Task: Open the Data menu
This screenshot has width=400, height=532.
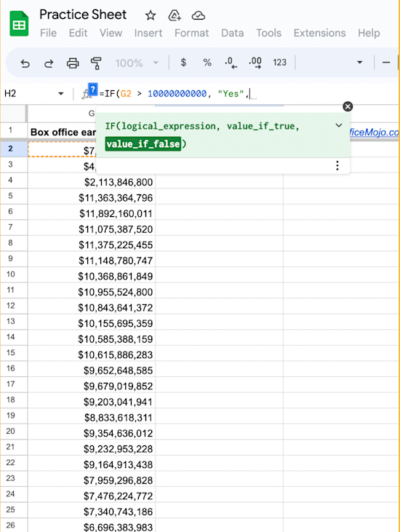Action: coord(232,33)
